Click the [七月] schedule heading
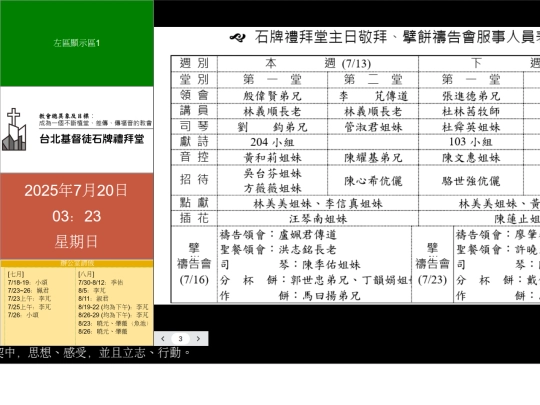The width and height of the screenshot is (540, 405). click(16, 274)
